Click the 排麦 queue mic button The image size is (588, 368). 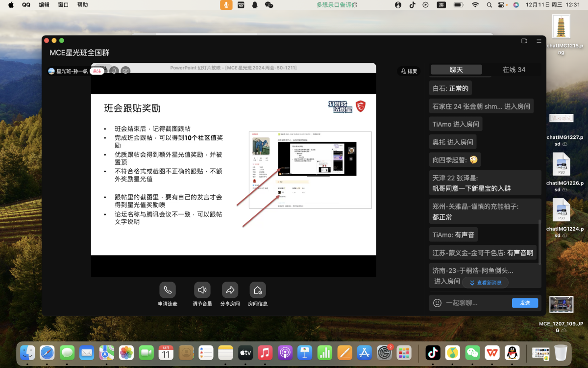[409, 71]
